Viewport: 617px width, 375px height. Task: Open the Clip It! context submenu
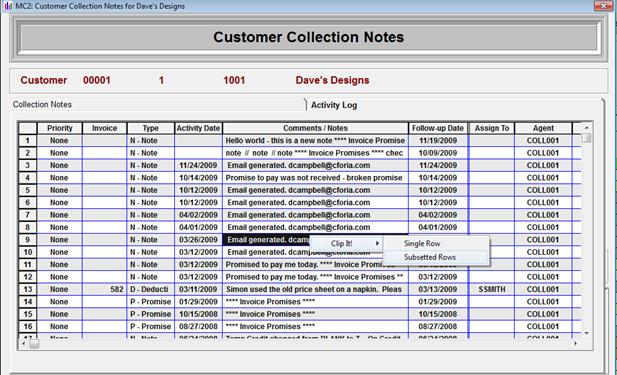click(x=346, y=244)
